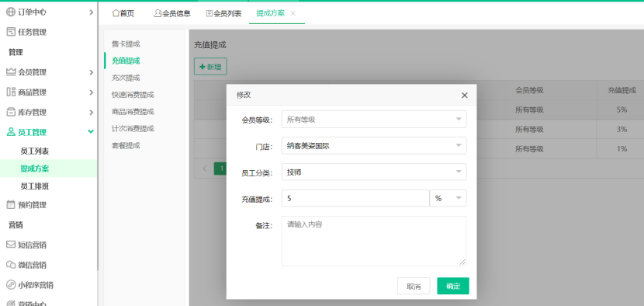Image resolution: width=644 pixels, height=306 pixels.
Task: Click the 任务管理 sidebar icon
Action: pyautogui.click(x=11, y=32)
